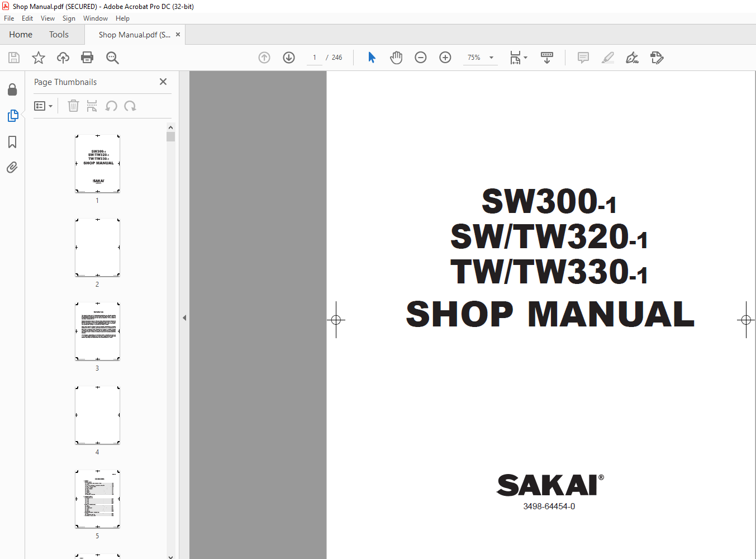
Task: Edit the current page number field
Action: (315, 58)
